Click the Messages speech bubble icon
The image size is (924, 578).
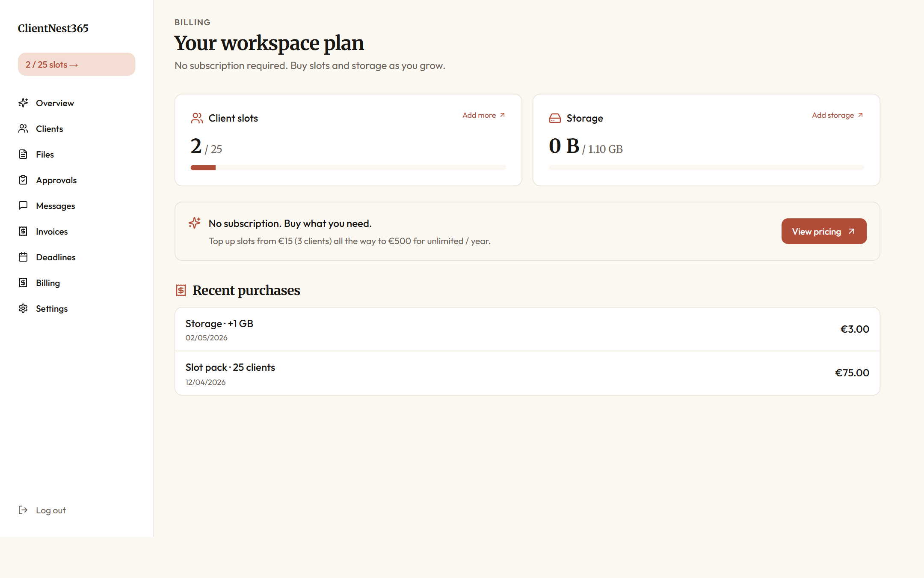(x=23, y=206)
